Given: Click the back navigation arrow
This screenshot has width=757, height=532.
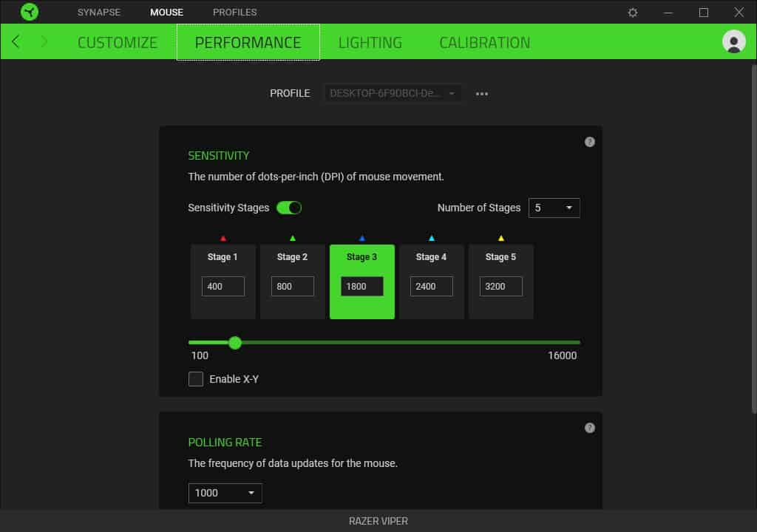Looking at the screenshot, I should (16, 42).
